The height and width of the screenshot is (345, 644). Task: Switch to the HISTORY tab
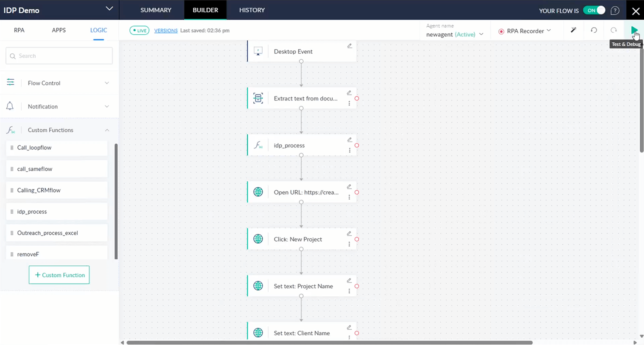click(x=252, y=10)
